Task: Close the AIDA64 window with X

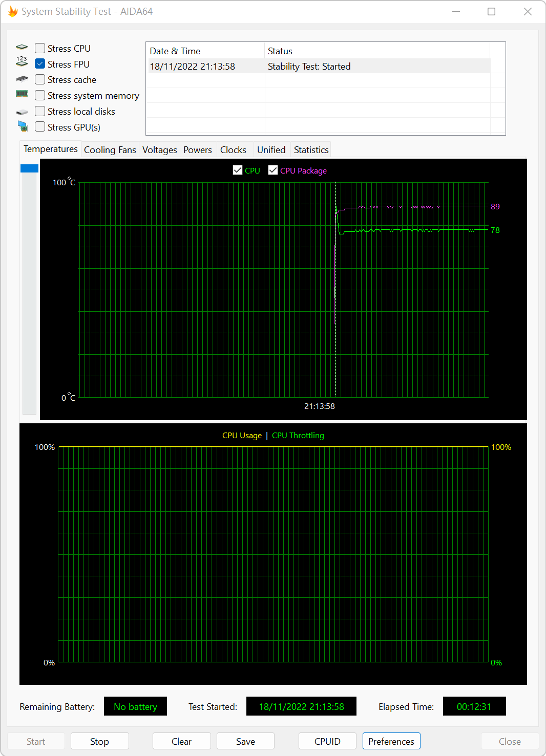Action: 528,11
